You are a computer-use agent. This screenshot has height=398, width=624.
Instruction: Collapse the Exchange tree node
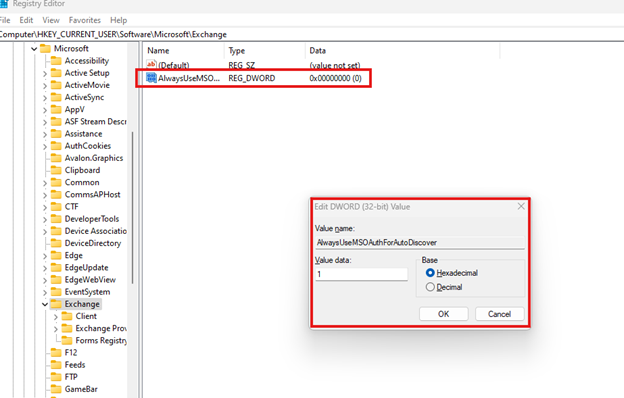tap(45, 304)
